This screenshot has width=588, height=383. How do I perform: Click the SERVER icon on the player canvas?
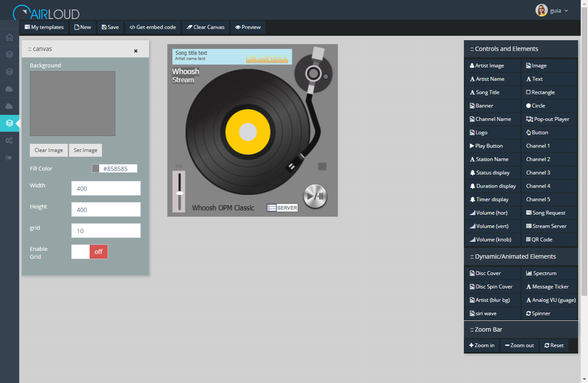click(282, 208)
